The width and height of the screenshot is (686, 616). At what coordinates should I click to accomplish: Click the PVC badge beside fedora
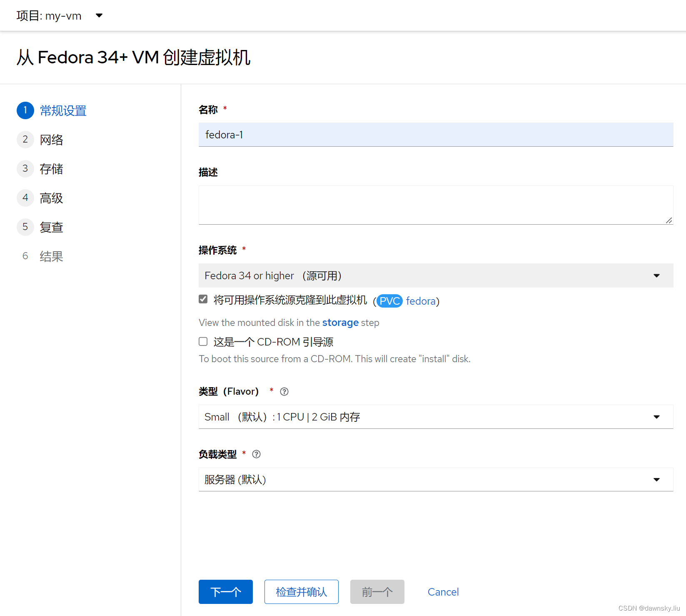pos(389,300)
